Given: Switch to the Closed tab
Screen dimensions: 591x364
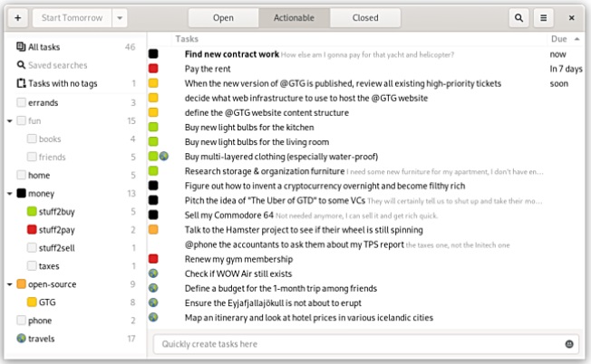Looking at the screenshot, I should 365,18.
